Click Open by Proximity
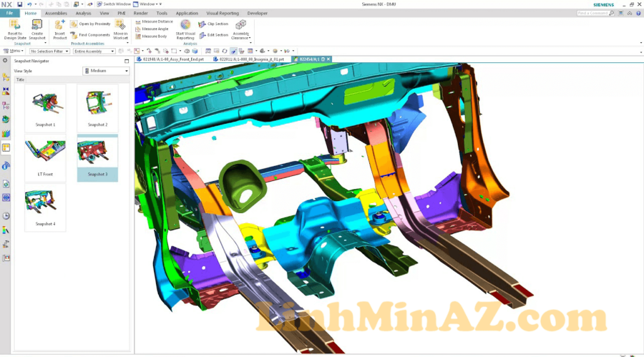Viewport: 644px width, 357px height. 91,24
